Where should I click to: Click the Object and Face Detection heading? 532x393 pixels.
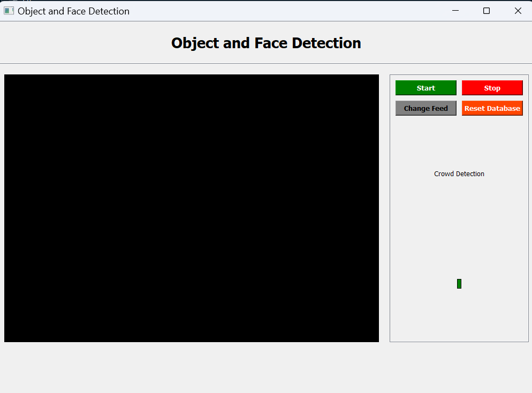click(x=265, y=43)
